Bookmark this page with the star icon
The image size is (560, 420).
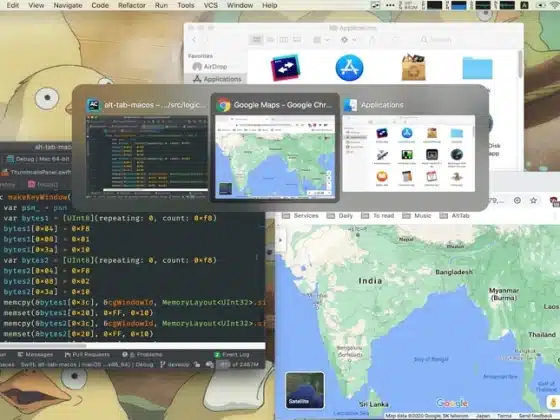533,201
